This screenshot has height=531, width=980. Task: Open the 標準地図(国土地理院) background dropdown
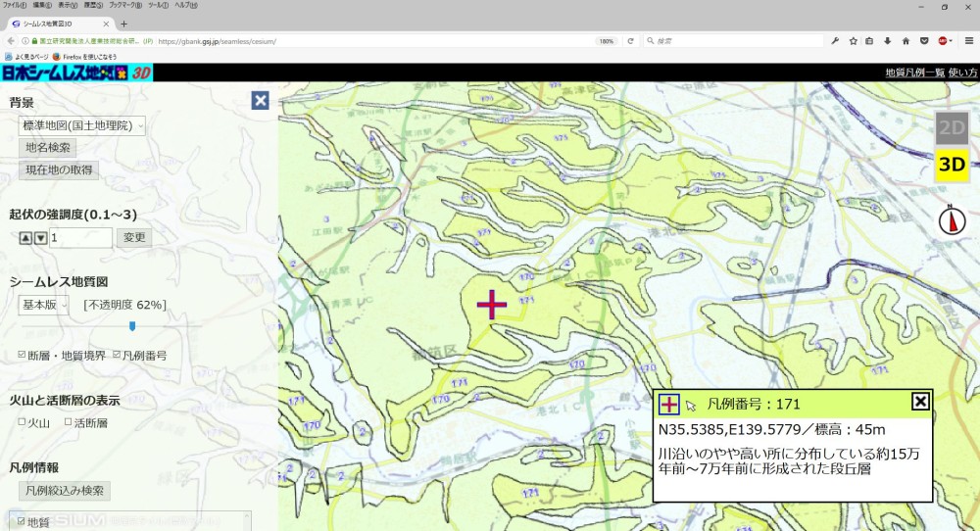click(82, 125)
